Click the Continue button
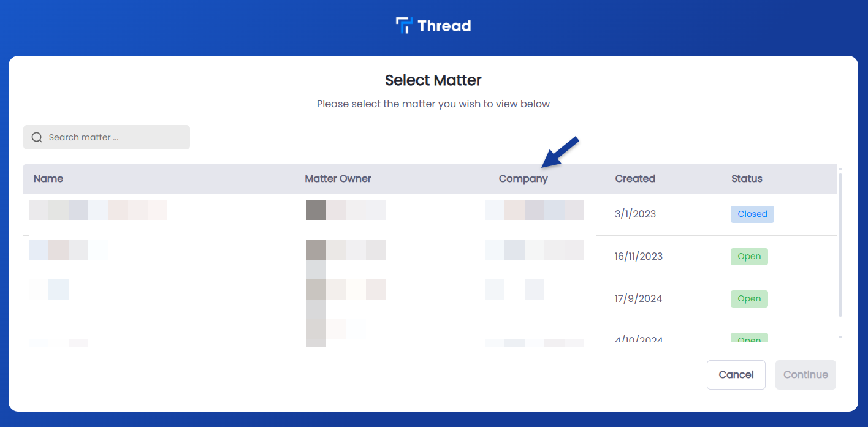The height and width of the screenshot is (427, 868). click(805, 375)
